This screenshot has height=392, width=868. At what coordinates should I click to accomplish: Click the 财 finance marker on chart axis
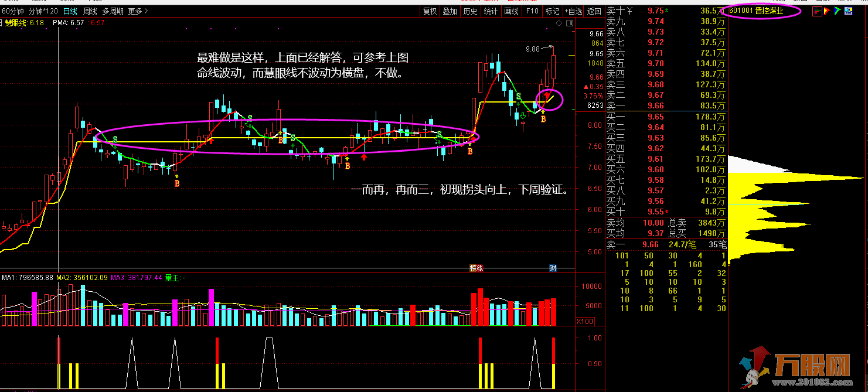click(x=553, y=268)
